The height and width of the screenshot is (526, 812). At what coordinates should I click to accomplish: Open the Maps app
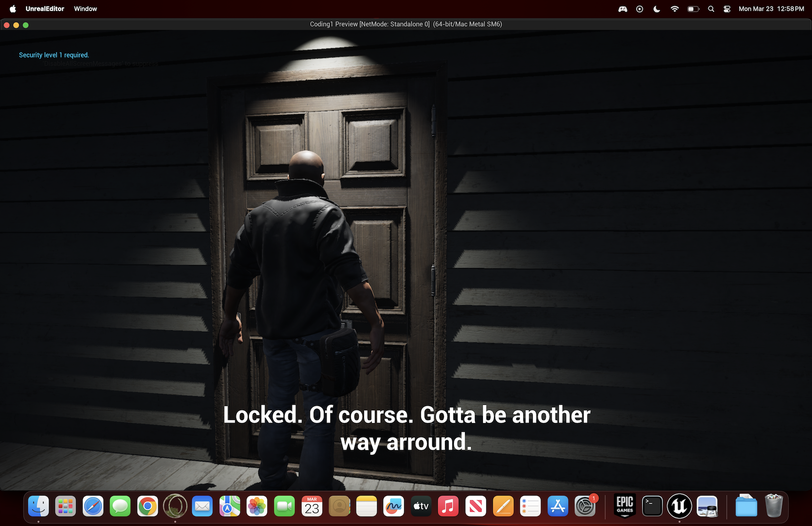[230, 507]
